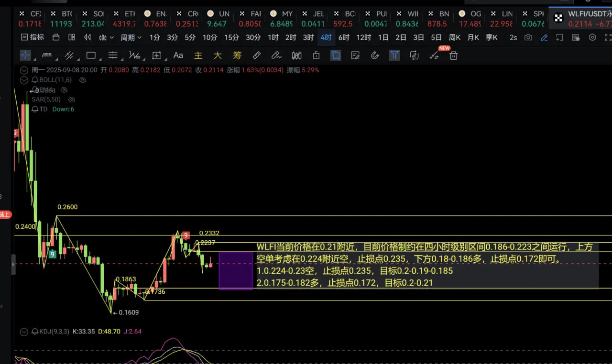Select the Aa text annotation tool
The image size is (612, 364).
point(178,55)
